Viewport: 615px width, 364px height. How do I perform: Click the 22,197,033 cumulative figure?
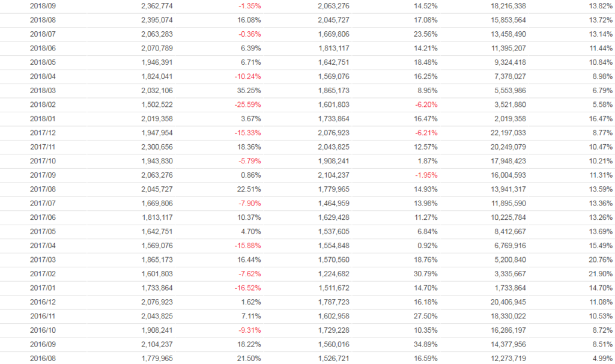[x=508, y=133]
